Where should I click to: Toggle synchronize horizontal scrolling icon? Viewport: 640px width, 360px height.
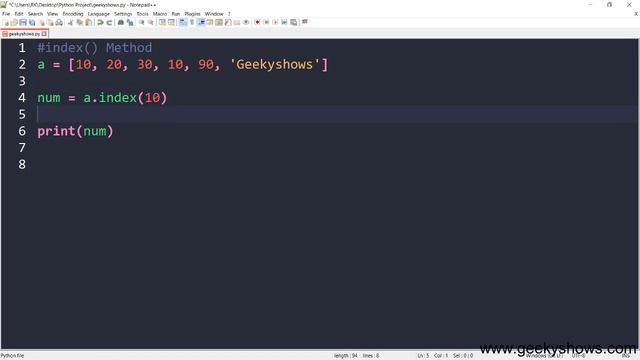[171, 22]
